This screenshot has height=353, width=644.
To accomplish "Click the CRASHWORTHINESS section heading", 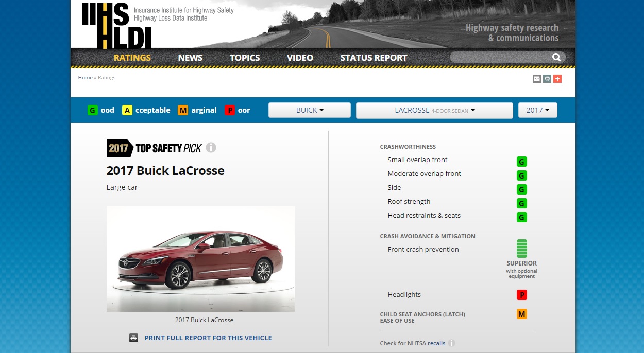I will click(x=408, y=147).
